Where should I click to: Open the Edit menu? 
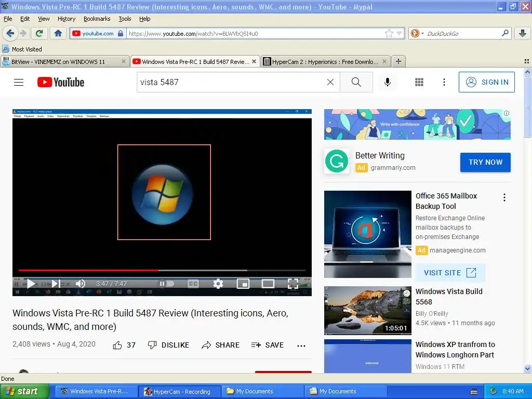pyautogui.click(x=25, y=19)
